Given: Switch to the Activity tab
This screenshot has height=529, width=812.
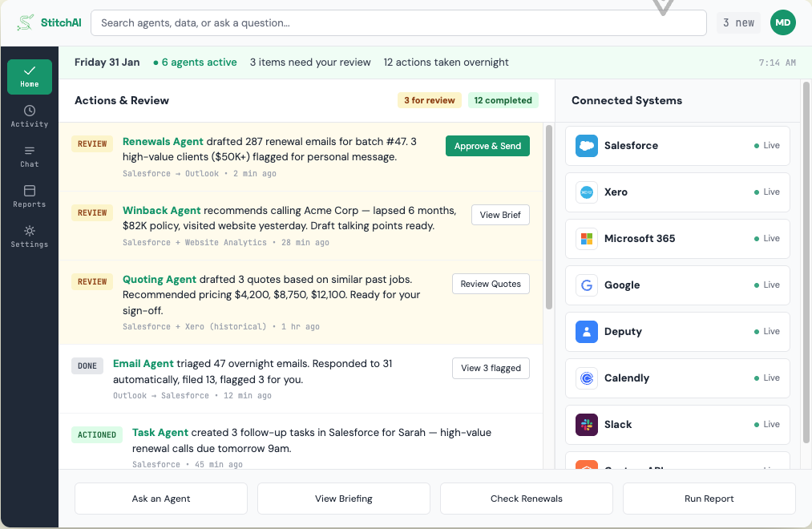Looking at the screenshot, I should (x=29, y=116).
